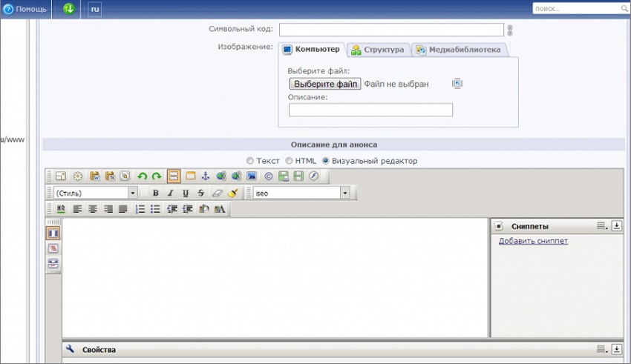The height and width of the screenshot is (364, 631).
Task: Click the Описание input field
Action: (x=370, y=110)
